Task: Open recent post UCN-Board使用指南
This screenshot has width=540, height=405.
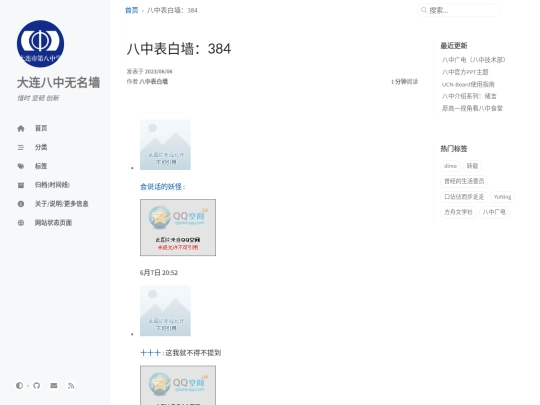Action: point(468,84)
